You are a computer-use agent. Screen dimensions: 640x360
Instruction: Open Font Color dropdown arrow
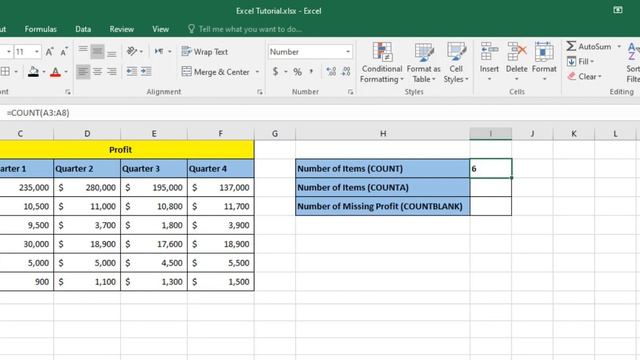click(x=66, y=72)
